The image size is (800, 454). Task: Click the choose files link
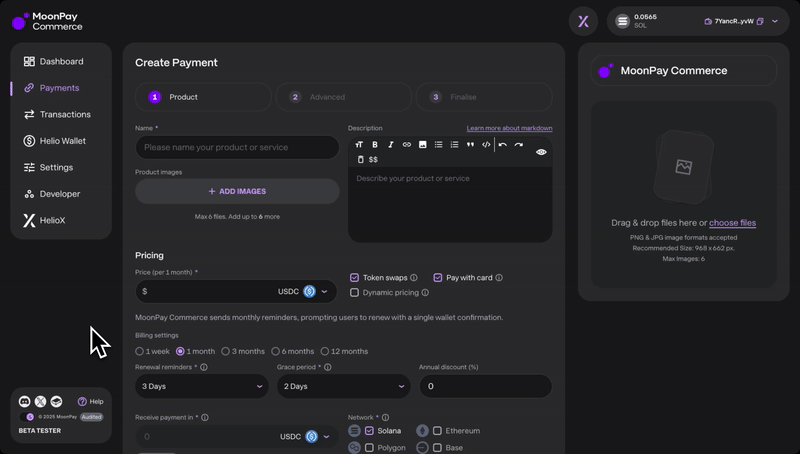click(732, 223)
